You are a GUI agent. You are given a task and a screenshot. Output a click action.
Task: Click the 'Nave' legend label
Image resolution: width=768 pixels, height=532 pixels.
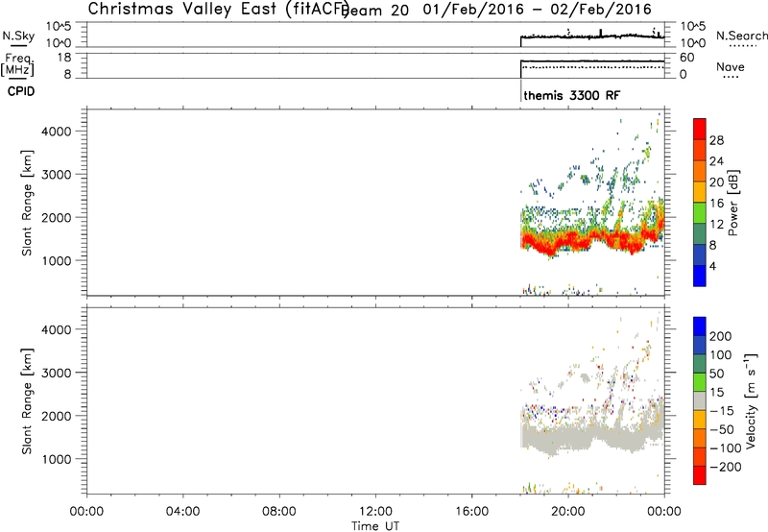pos(730,66)
